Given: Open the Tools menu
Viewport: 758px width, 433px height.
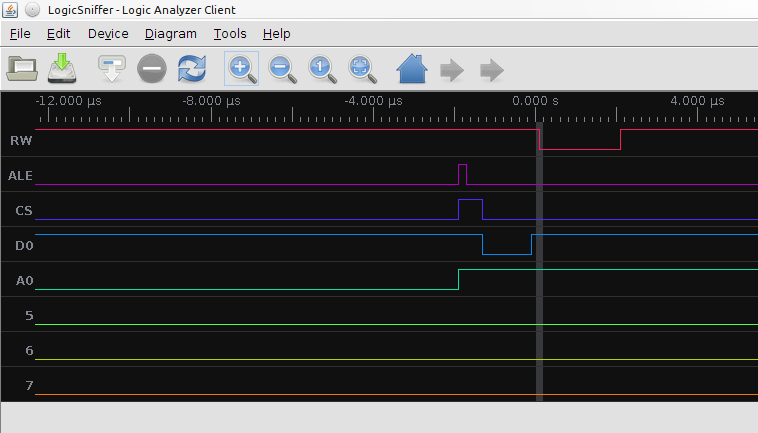Looking at the screenshot, I should pyautogui.click(x=230, y=34).
